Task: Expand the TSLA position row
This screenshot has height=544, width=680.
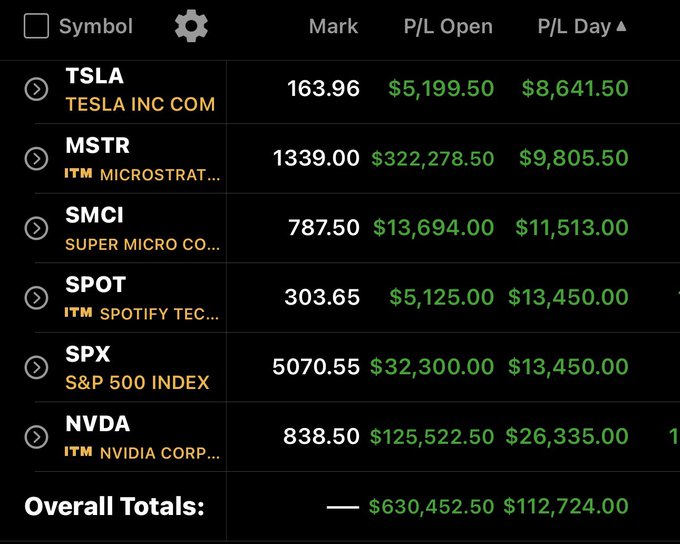Action: 36,89
